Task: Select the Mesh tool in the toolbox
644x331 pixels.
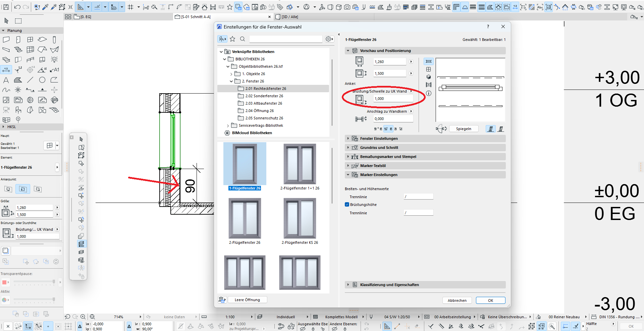Action: (x=54, y=110)
